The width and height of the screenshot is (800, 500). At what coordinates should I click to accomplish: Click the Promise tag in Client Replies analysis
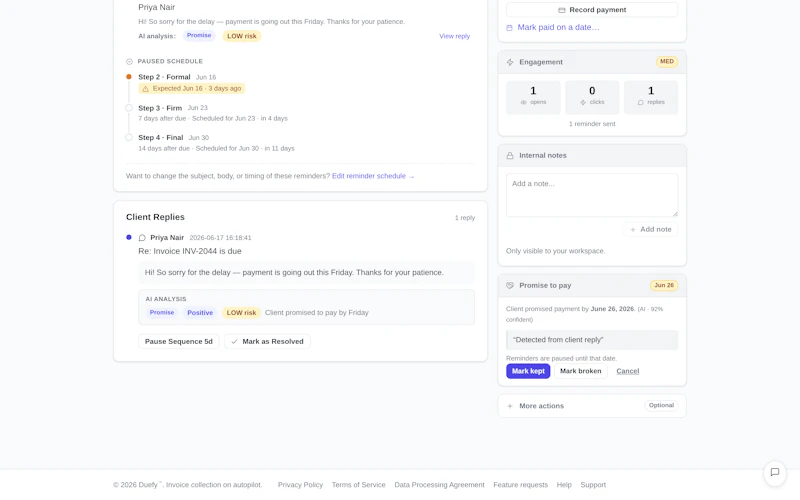162,313
